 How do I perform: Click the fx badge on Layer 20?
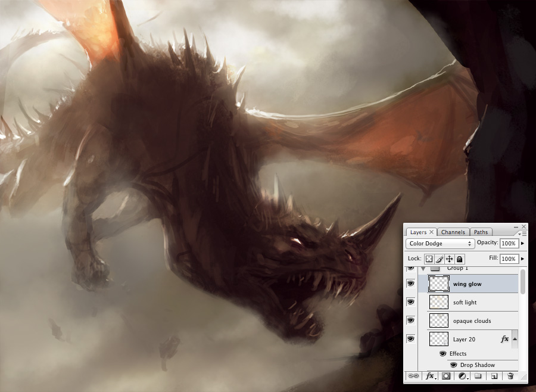click(x=504, y=339)
